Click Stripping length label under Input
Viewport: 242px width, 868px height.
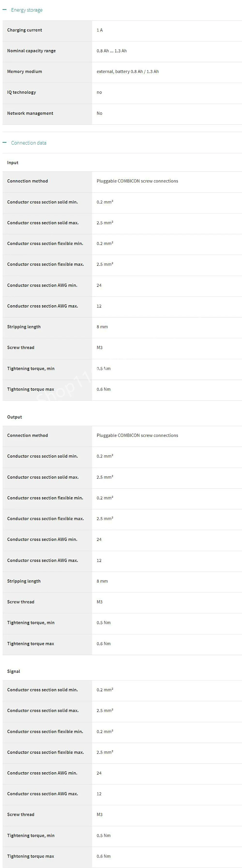coord(24,327)
